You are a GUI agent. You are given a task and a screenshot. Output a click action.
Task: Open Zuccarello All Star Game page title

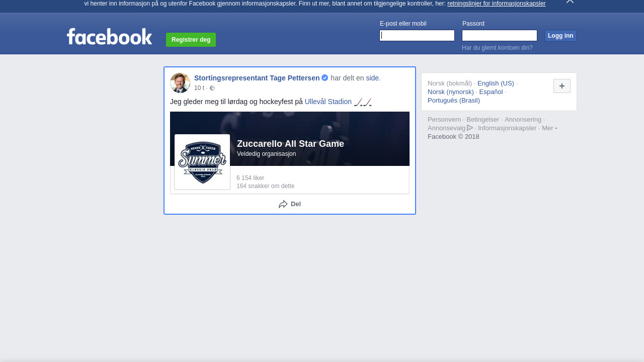coord(290,144)
